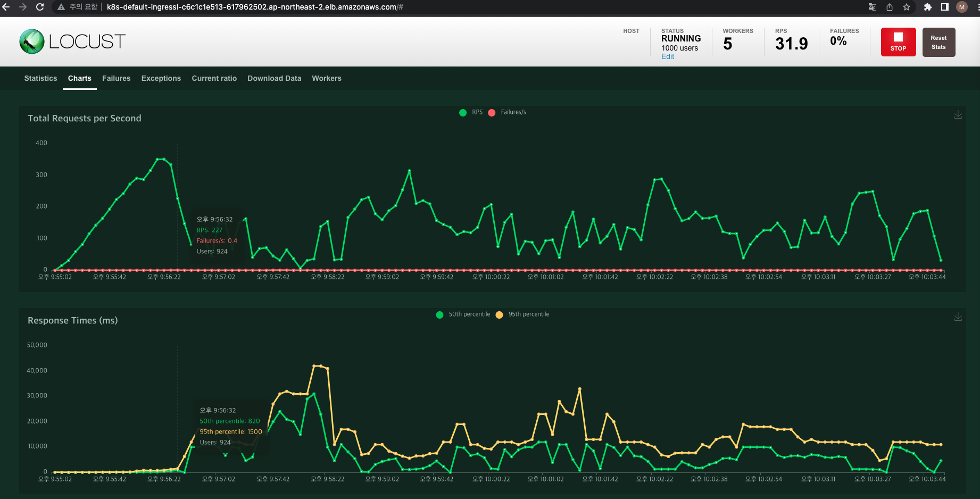
Task: Open the Download Data tab
Action: pyautogui.click(x=275, y=78)
